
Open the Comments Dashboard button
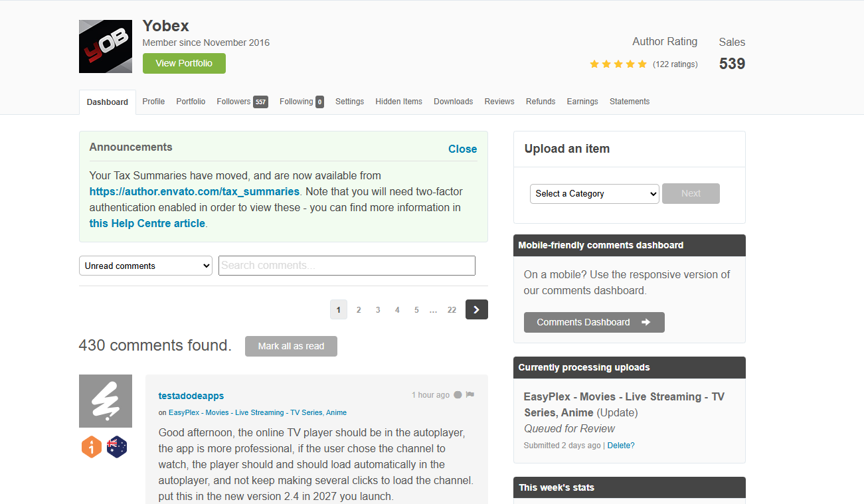point(594,322)
